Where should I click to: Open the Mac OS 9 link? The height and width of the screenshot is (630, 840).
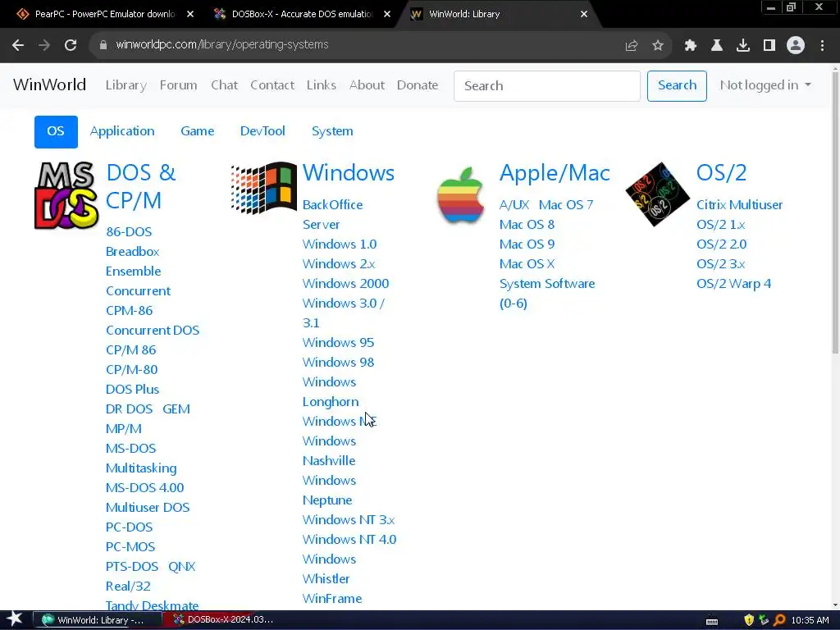[527, 244]
